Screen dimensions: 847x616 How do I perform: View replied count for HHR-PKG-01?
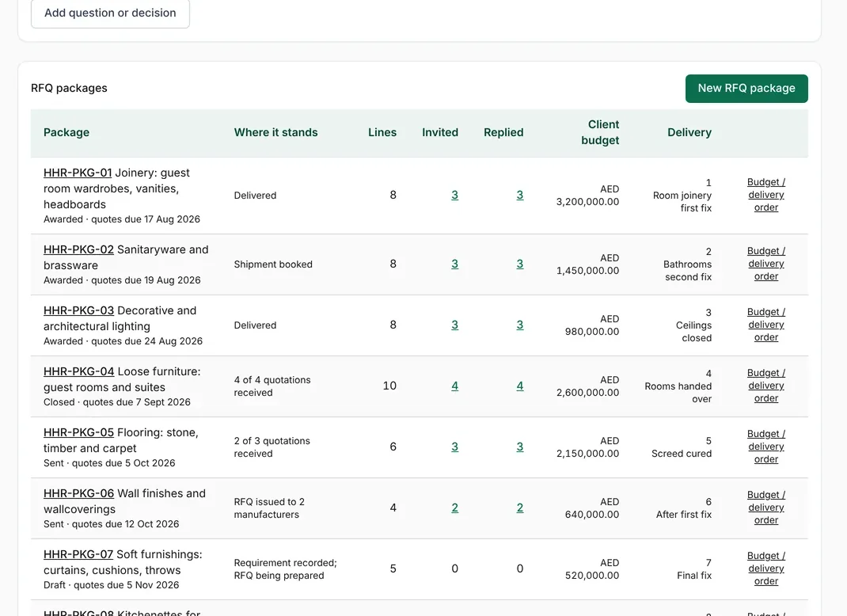point(519,195)
